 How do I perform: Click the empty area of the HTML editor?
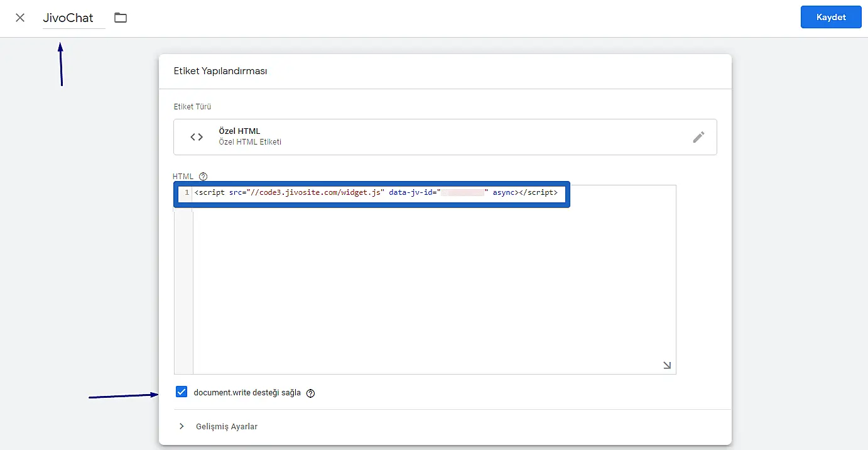coord(433,289)
